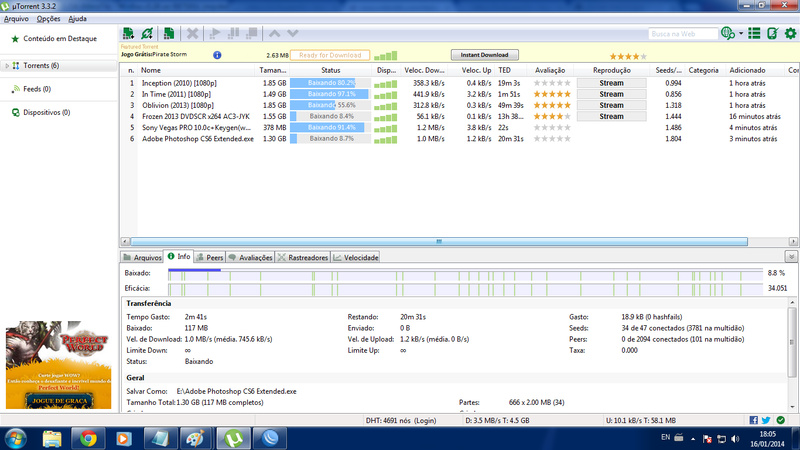
Task: Rate the Inception torrent stars
Action: click(x=552, y=83)
